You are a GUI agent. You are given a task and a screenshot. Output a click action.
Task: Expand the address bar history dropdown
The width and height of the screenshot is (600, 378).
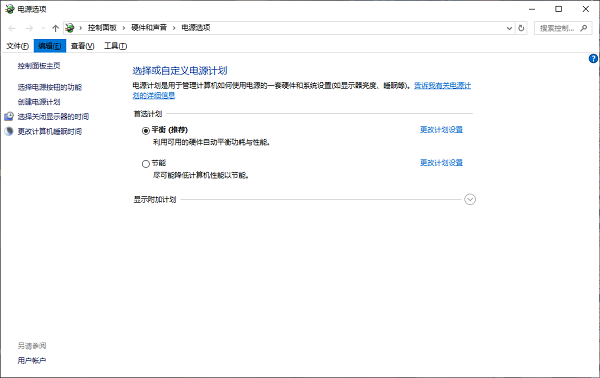click(x=509, y=28)
